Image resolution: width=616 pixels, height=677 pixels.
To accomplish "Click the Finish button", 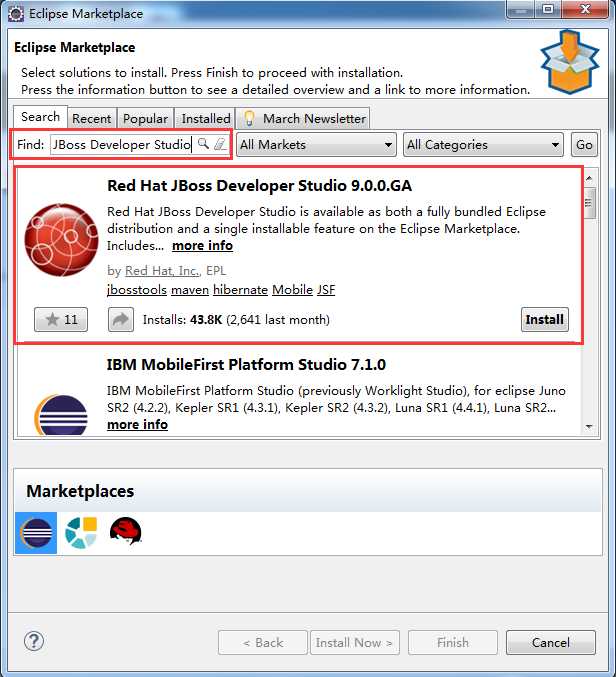I will tap(453, 642).
